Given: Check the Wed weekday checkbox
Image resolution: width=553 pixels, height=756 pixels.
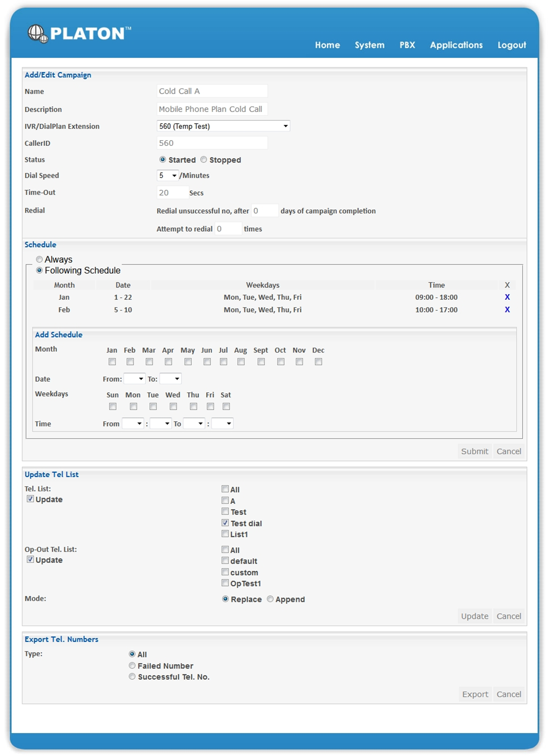Looking at the screenshot, I should 173,407.
